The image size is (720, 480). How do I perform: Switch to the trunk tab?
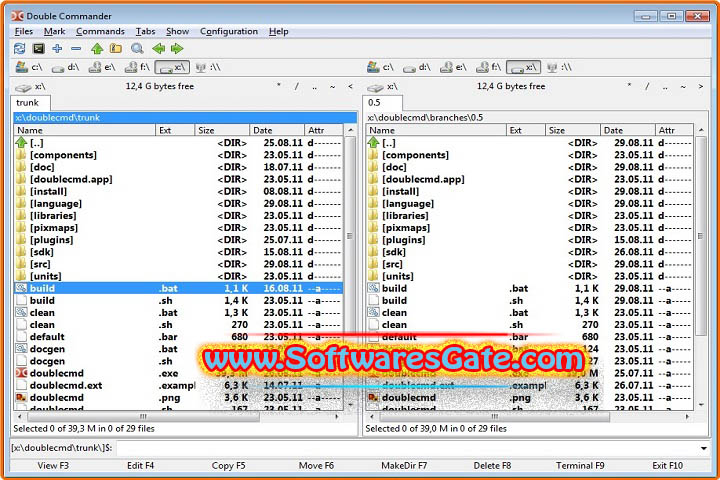tap(29, 102)
